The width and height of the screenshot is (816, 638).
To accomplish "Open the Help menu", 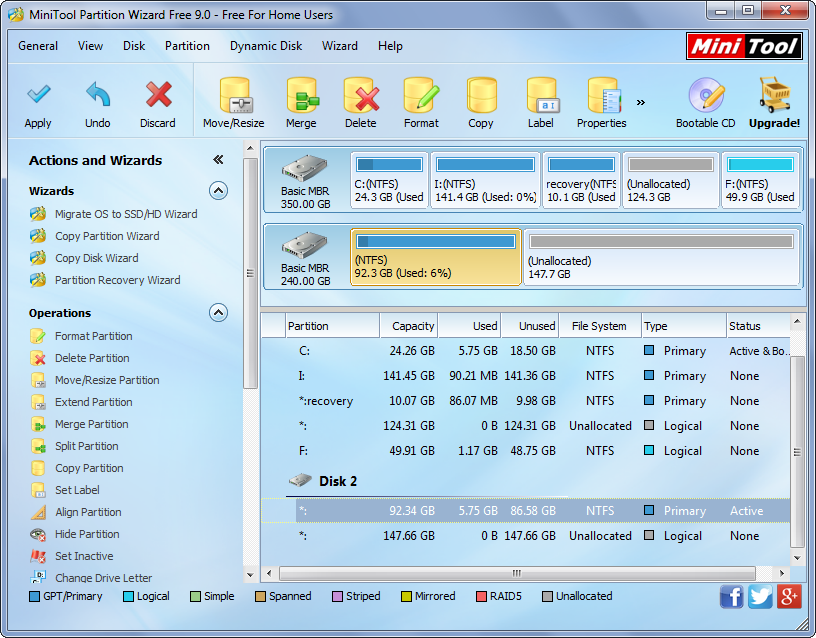I will click(x=390, y=46).
